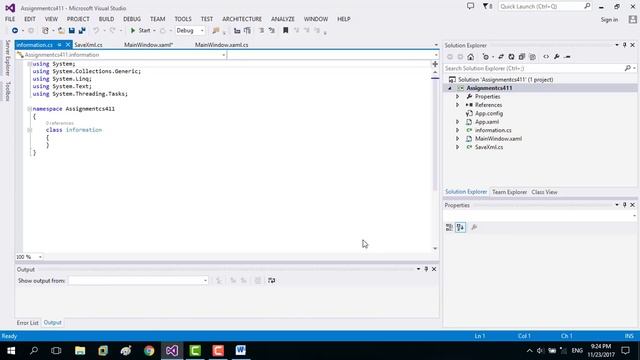Click Preview Selected Items icon in Solution Explorer
Image resolution: width=640 pixels, height=360 pixels.
pyautogui.click(x=567, y=57)
